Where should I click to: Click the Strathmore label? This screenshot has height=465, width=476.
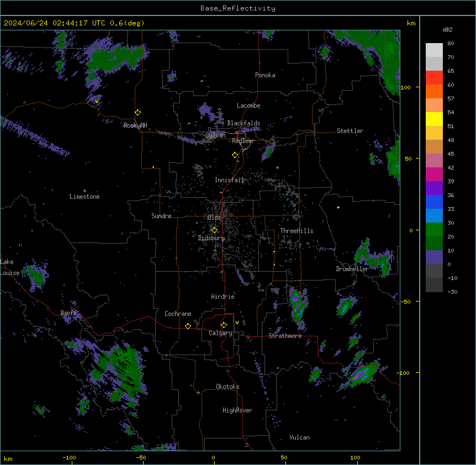tap(285, 336)
